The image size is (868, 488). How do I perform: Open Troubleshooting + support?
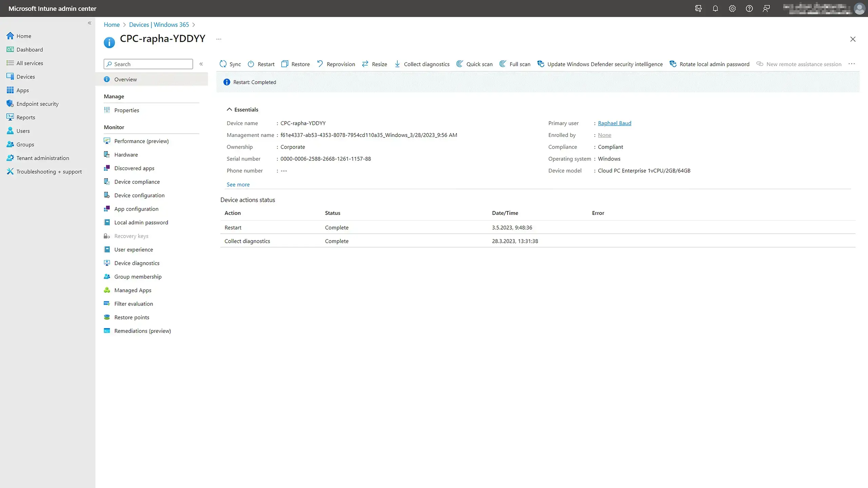click(x=44, y=171)
